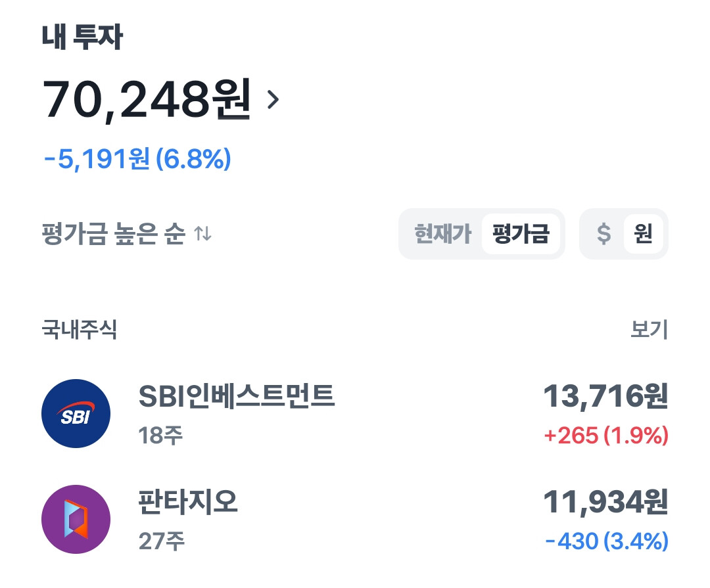
Task: Select 원 currency option
Action: tap(643, 234)
